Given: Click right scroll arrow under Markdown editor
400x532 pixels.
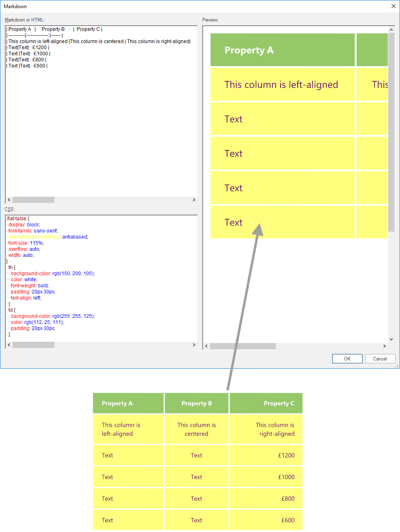Looking at the screenshot, I should 194,200.
